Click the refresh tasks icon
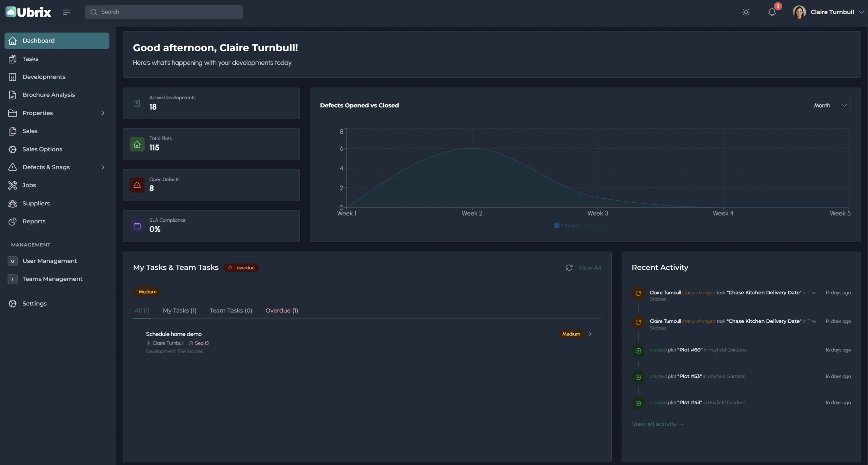The height and width of the screenshot is (465, 868). 569,268
